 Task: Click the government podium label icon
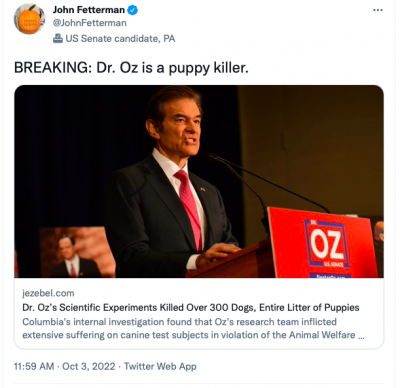pos(58,38)
